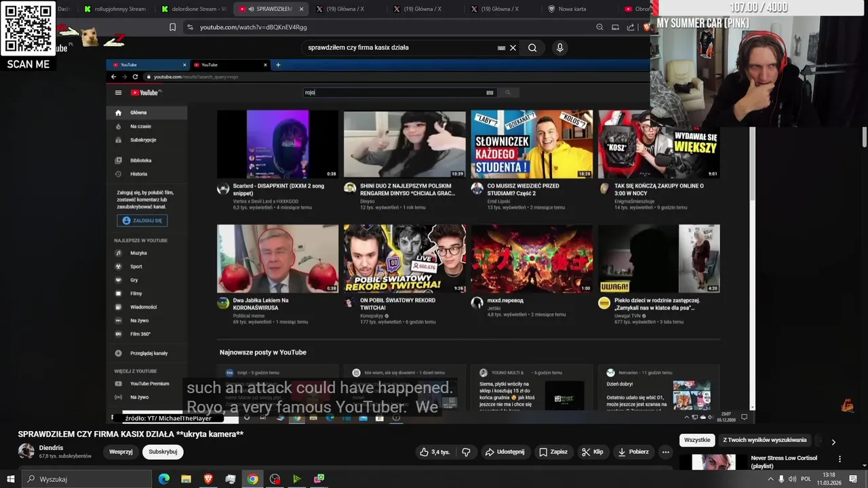Click the YouTube search magnifier button

532,47
